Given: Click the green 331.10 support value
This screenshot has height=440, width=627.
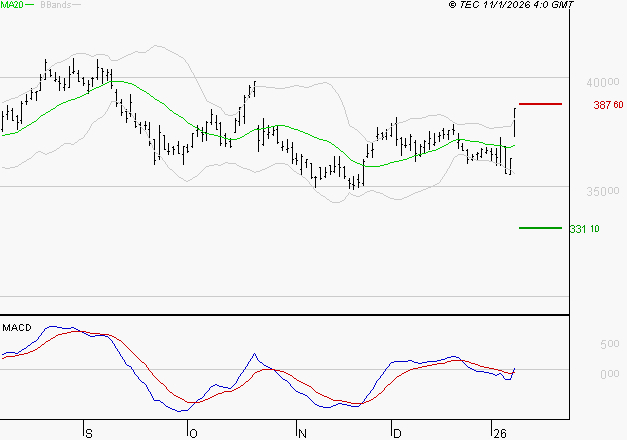Looking at the screenshot, I should (585, 229).
